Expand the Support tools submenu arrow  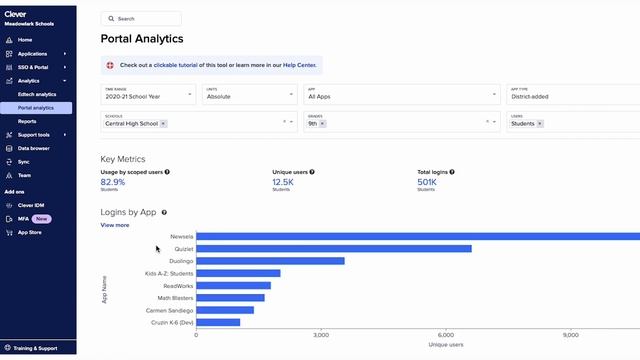point(64,135)
